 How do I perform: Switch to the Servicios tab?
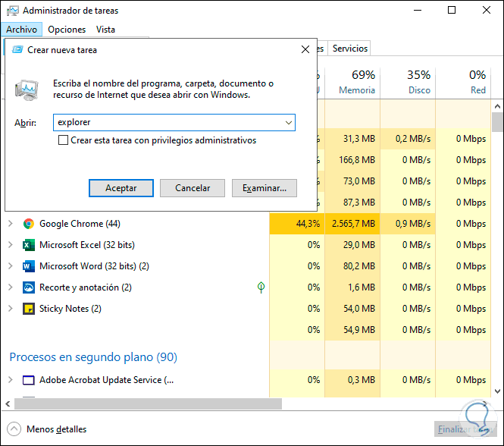(349, 49)
